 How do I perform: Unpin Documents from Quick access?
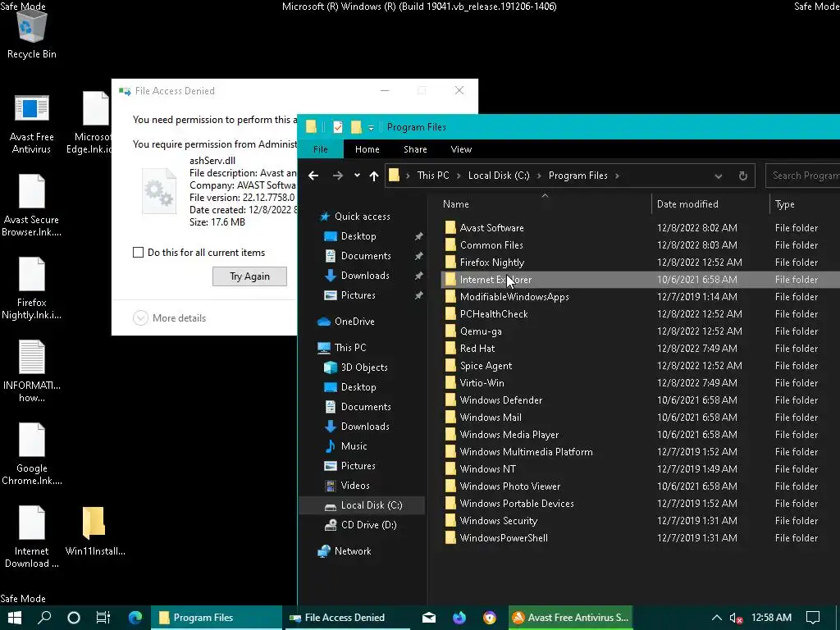(x=418, y=256)
